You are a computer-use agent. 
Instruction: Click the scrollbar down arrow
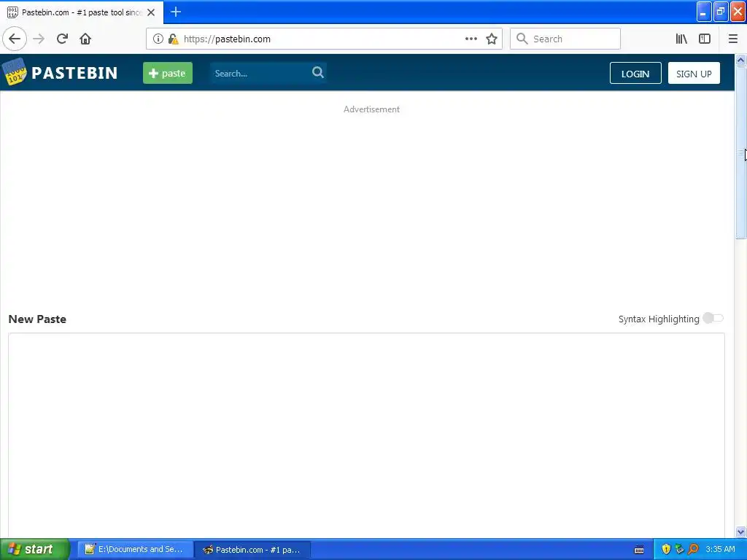pyautogui.click(x=741, y=532)
